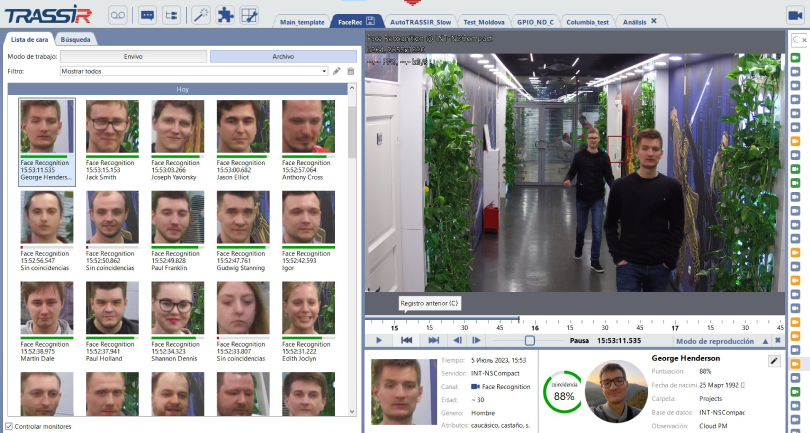Click the playback speed slider handle
810x433 pixels.
pyautogui.click(x=529, y=340)
